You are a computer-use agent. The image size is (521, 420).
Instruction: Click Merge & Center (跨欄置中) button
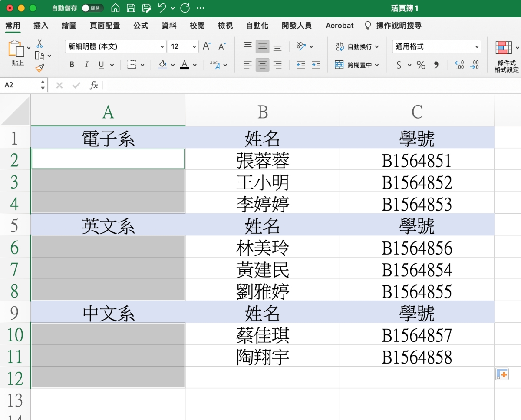point(354,65)
